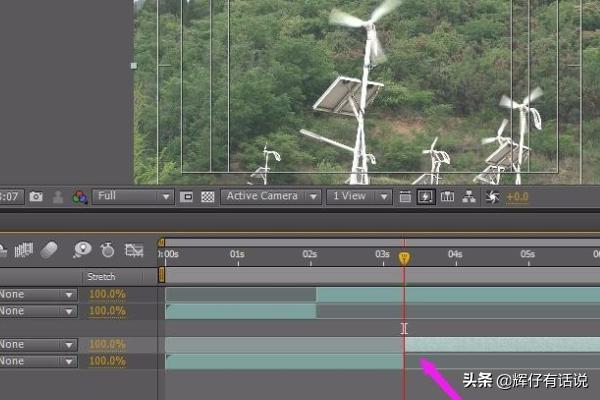
Task: Toggle the Region of Interest icon
Action: tap(186, 197)
